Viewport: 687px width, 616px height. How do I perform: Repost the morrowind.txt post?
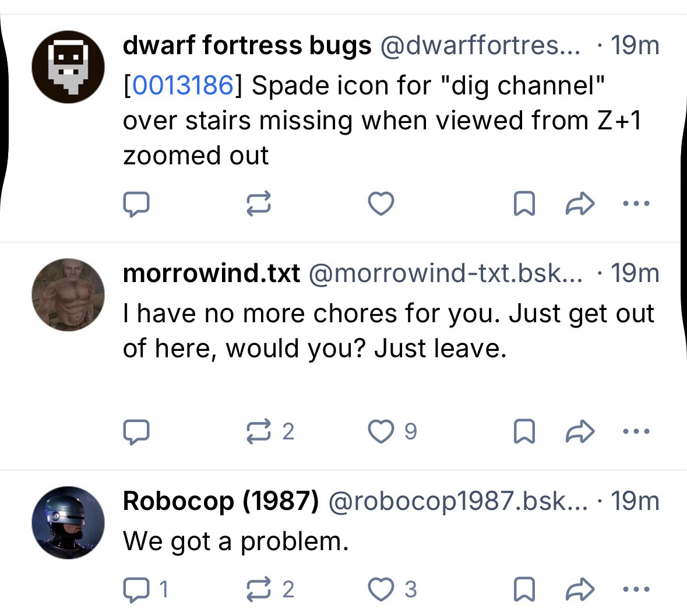[x=259, y=432]
